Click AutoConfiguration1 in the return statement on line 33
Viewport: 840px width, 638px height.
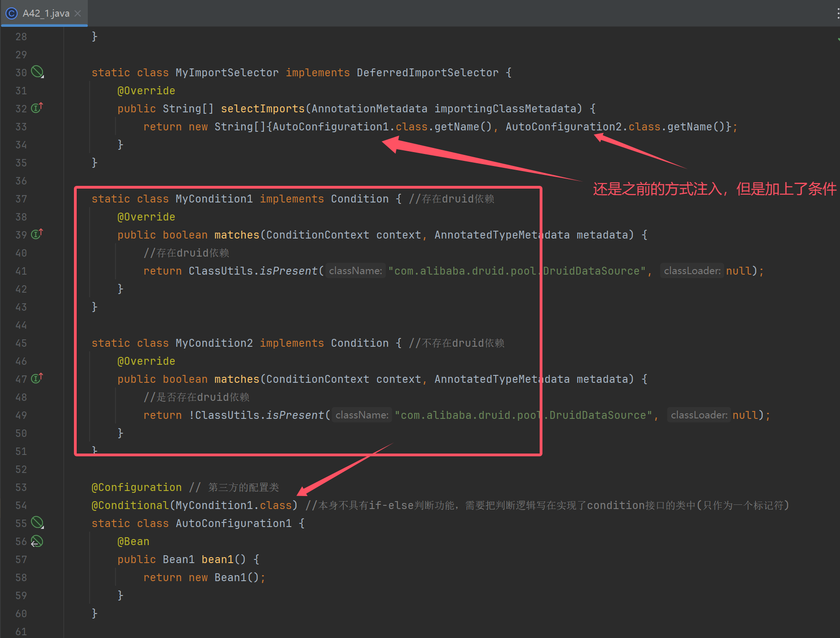tap(330, 127)
